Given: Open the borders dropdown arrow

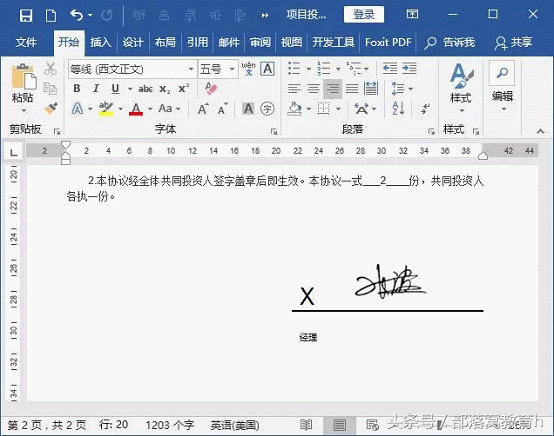Looking at the screenshot, I should (338, 109).
